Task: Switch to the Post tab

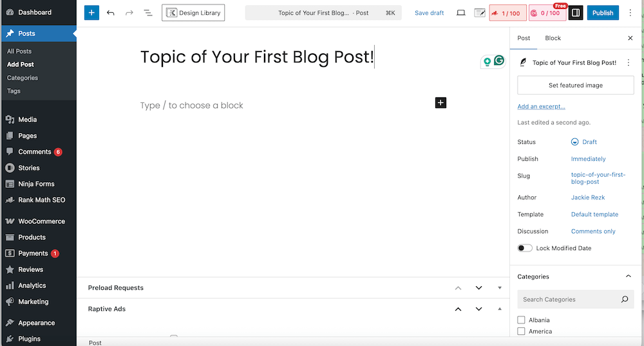Action: 523,38
